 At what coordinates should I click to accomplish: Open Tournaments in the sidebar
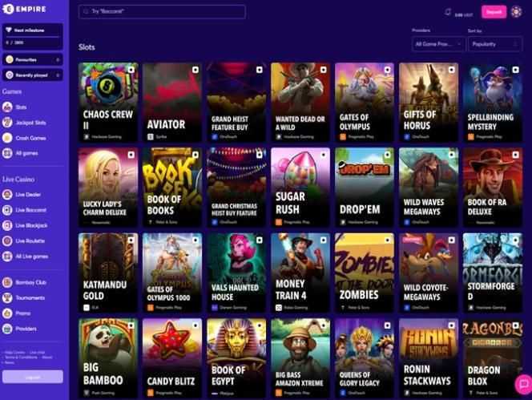[30, 297]
